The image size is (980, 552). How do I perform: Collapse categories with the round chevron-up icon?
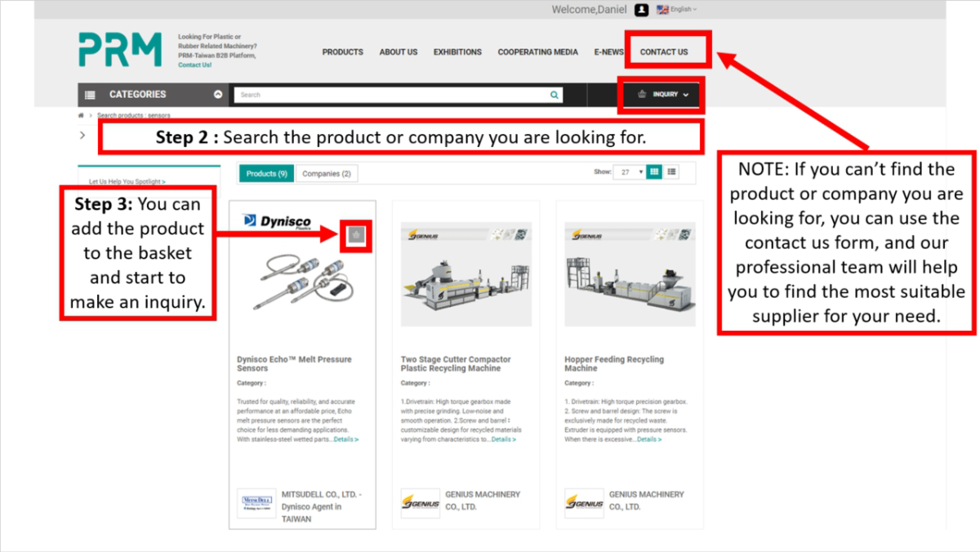[218, 95]
